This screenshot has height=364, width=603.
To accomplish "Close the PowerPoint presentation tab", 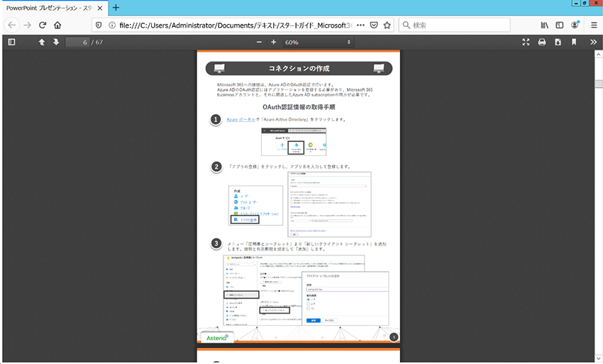I will pos(100,8).
